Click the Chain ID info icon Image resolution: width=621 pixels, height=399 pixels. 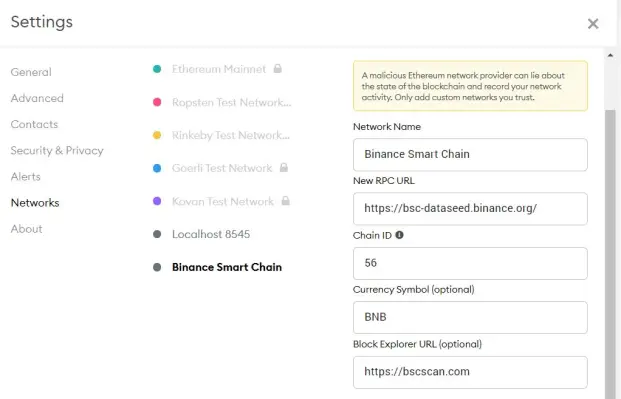tap(399, 235)
